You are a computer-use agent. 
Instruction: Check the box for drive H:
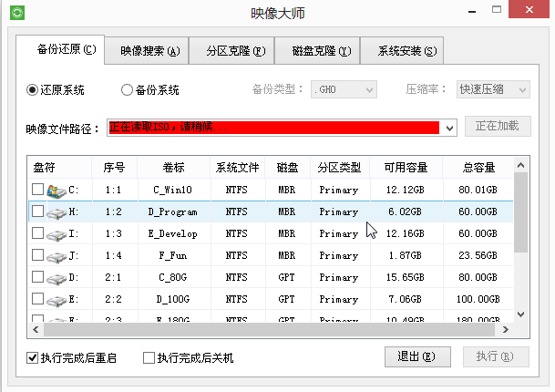tap(38, 211)
